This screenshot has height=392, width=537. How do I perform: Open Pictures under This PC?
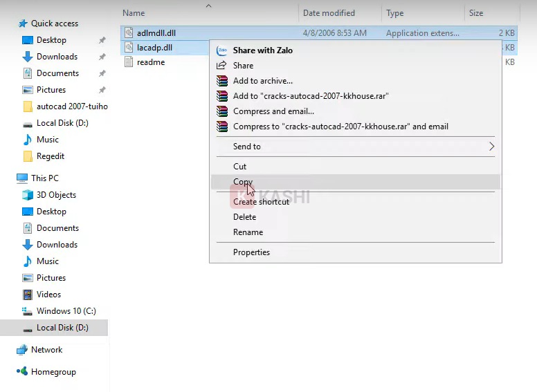51,278
